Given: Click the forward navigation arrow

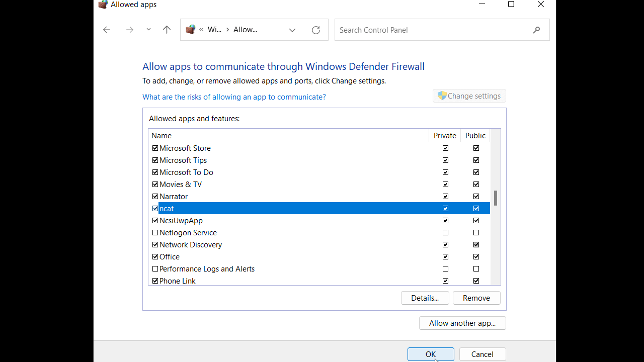Looking at the screenshot, I should [129, 30].
